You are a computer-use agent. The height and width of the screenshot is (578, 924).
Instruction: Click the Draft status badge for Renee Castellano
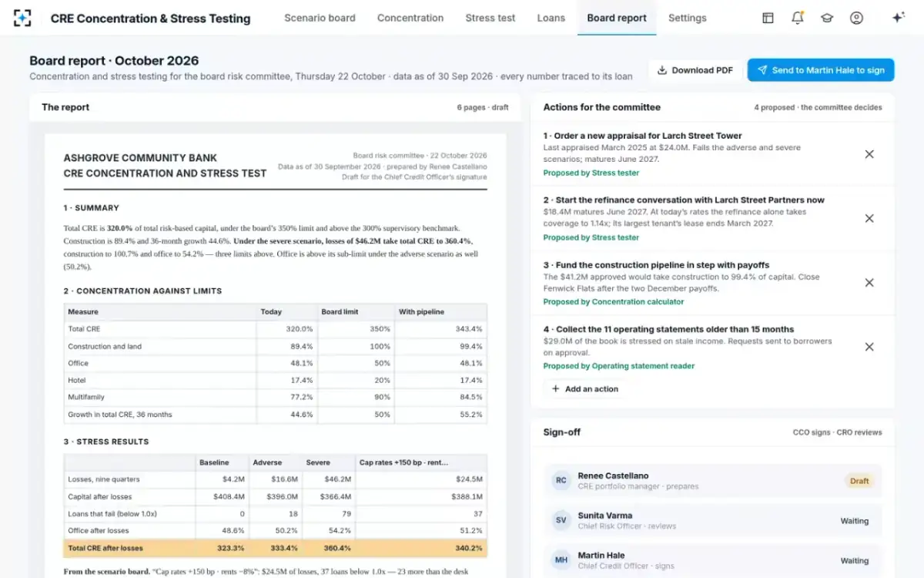(x=859, y=481)
